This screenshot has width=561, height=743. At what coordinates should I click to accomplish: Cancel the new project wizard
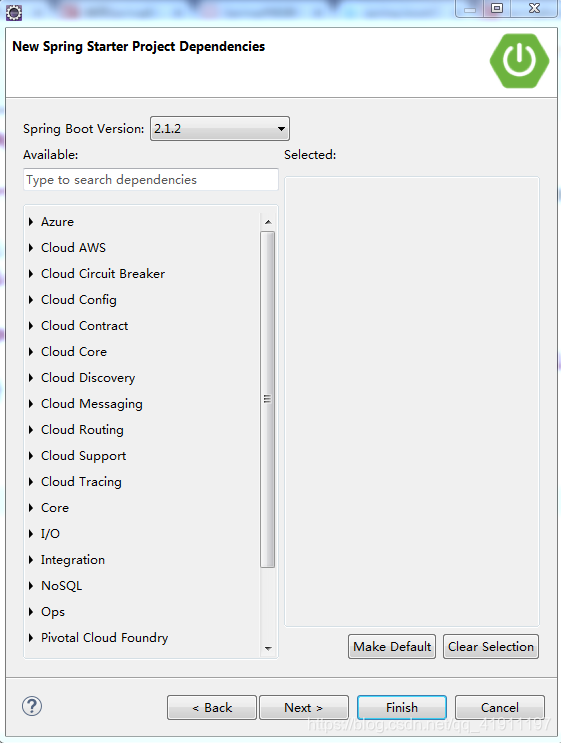500,707
